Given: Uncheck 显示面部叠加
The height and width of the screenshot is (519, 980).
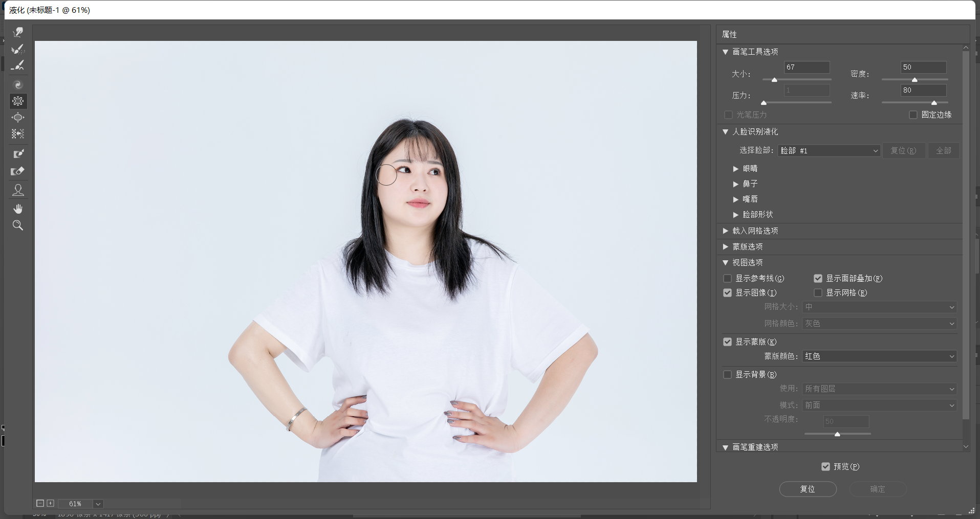Looking at the screenshot, I should [818, 278].
